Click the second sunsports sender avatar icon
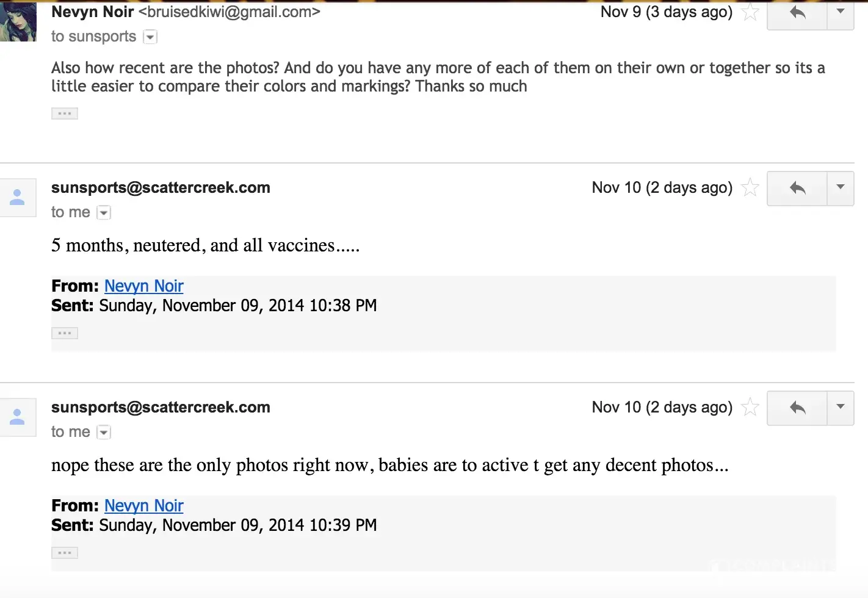This screenshot has width=868, height=598. click(x=18, y=417)
